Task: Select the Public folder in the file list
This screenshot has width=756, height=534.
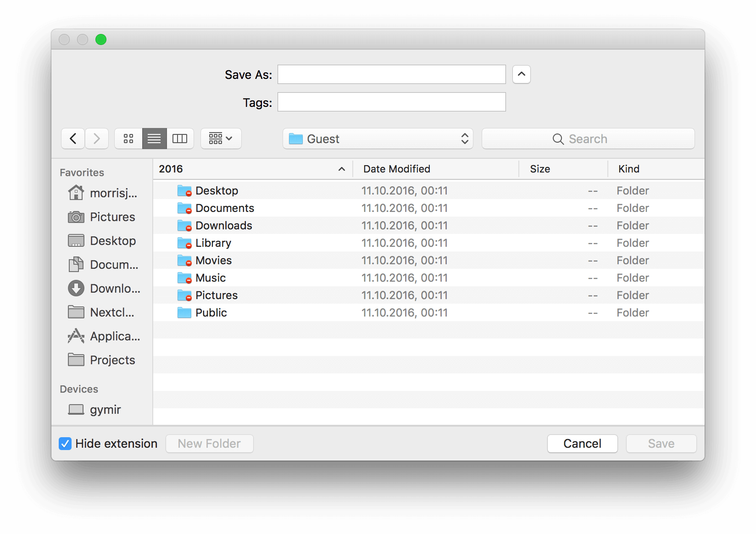Action: tap(211, 312)
